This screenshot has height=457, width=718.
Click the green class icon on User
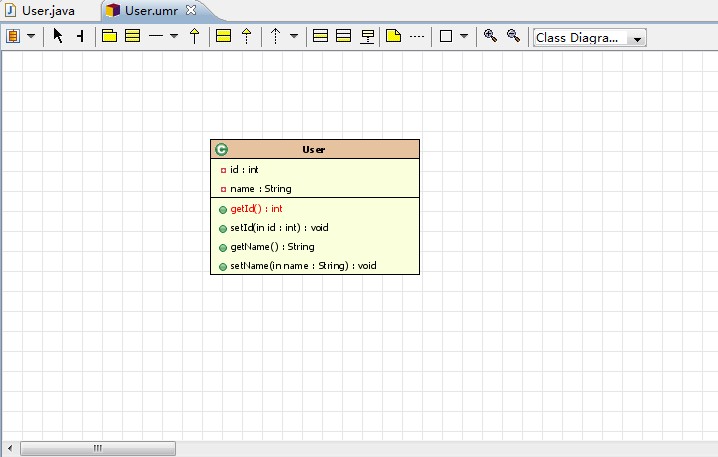click(x=221, y=149)
